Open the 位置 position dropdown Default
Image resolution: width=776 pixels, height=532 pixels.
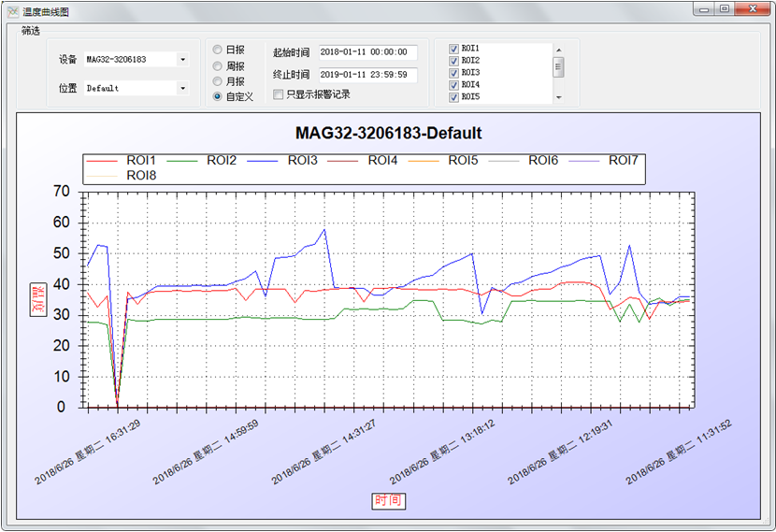[x=137, y=88]
